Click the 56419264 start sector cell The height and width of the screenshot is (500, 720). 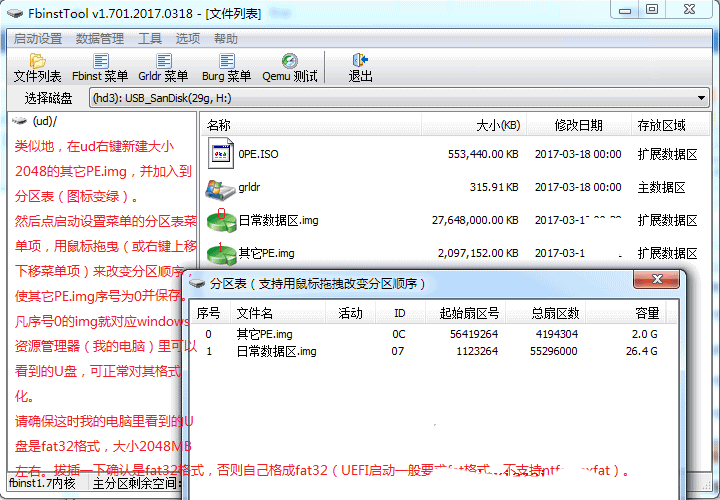pos(474,334)
